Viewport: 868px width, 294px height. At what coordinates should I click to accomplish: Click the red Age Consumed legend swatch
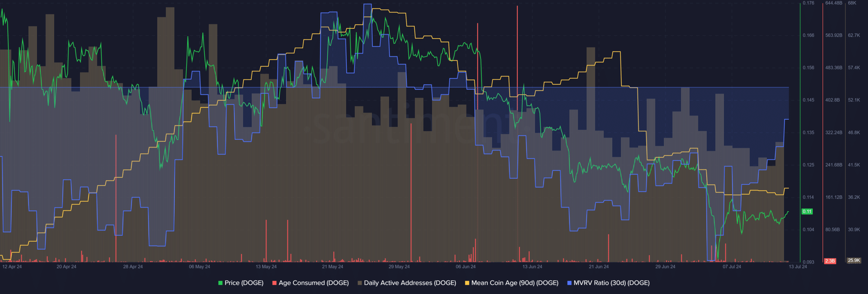pos(274,283)
